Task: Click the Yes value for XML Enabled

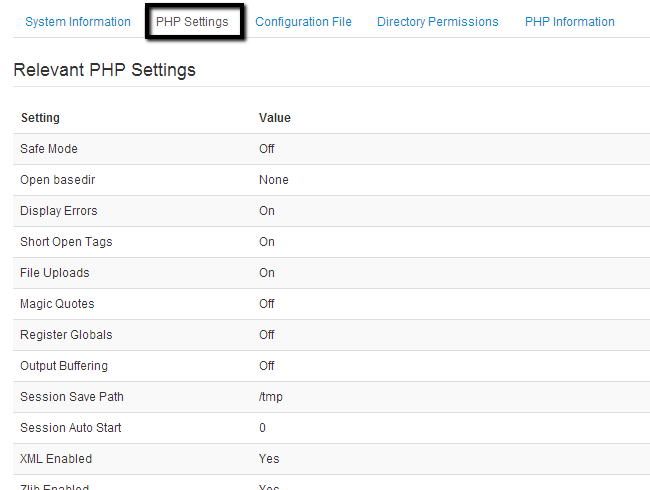Action: [x=269, y=459]
